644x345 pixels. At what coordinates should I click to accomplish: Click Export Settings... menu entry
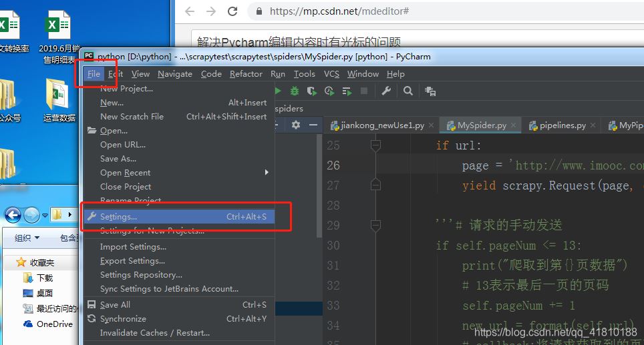coord(179,260)
